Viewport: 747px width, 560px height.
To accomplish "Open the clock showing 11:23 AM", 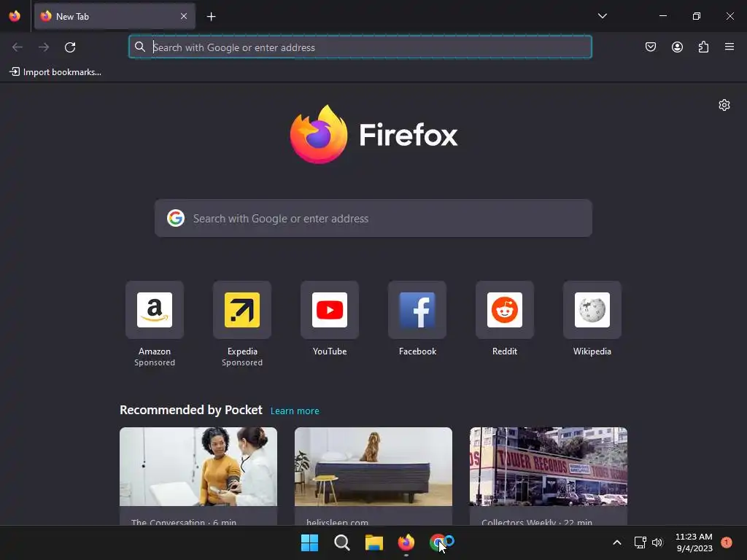I will tap(694, 542).
